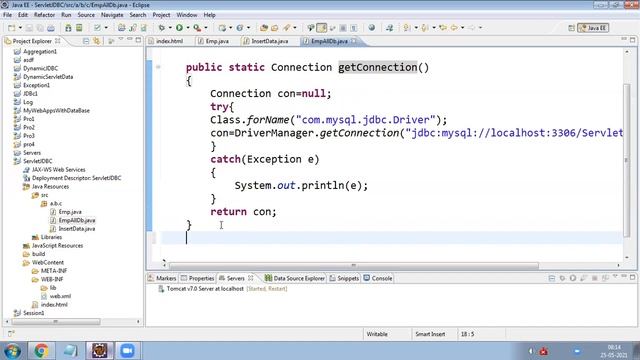The width and height of the screenshot is (640, 360).
Task: Click the Stop server icon in Servers view
Action: [x=594, y=278]
